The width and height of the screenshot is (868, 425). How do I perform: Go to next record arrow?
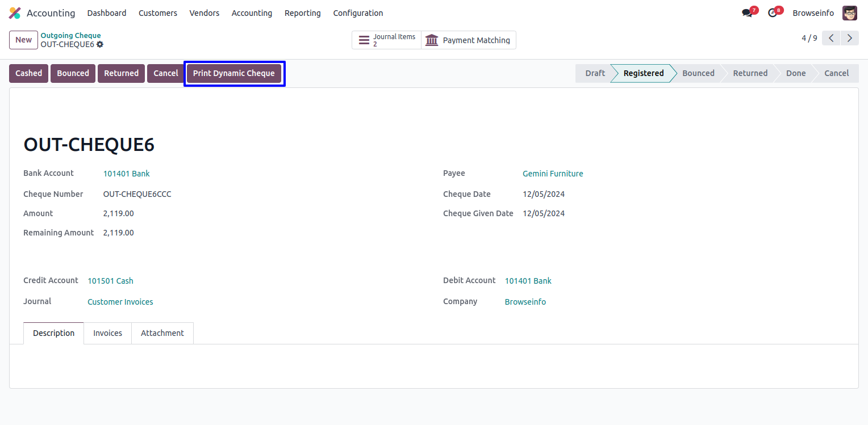click(849, 39)
